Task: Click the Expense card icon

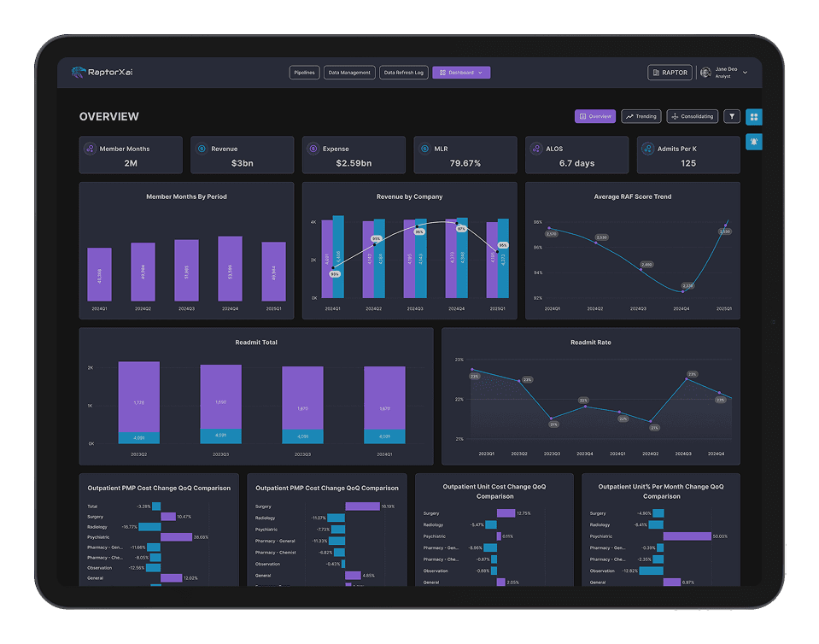Action: coord(313,149)
